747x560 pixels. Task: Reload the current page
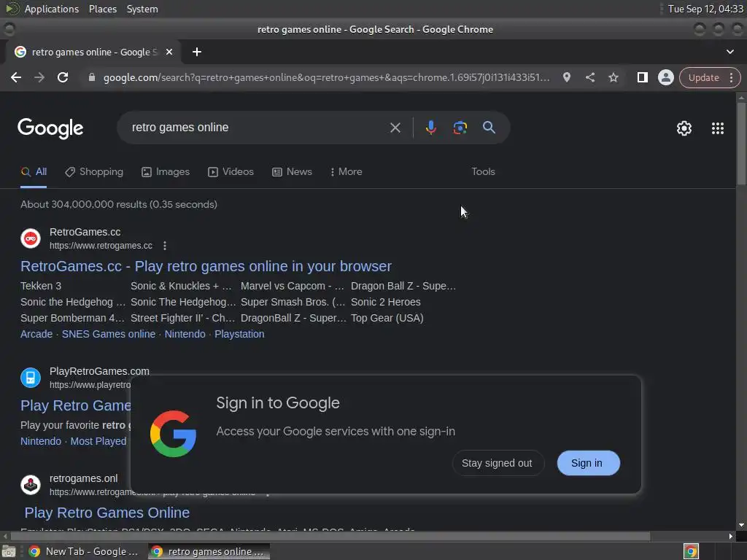[63, 77]
